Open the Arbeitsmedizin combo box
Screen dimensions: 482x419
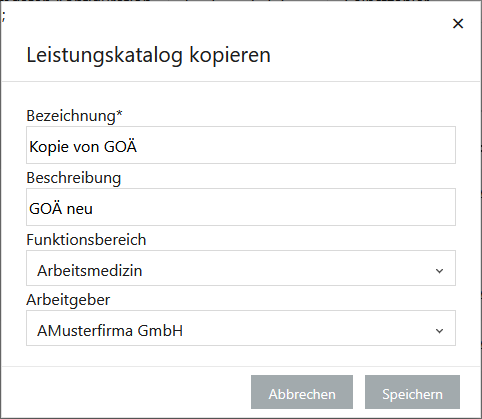click(x=241, y=268)
